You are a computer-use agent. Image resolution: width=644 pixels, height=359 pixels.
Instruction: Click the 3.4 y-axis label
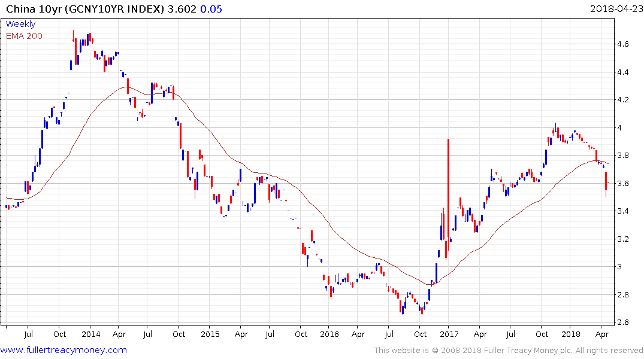pyautogui.click(x=623, y=211)
